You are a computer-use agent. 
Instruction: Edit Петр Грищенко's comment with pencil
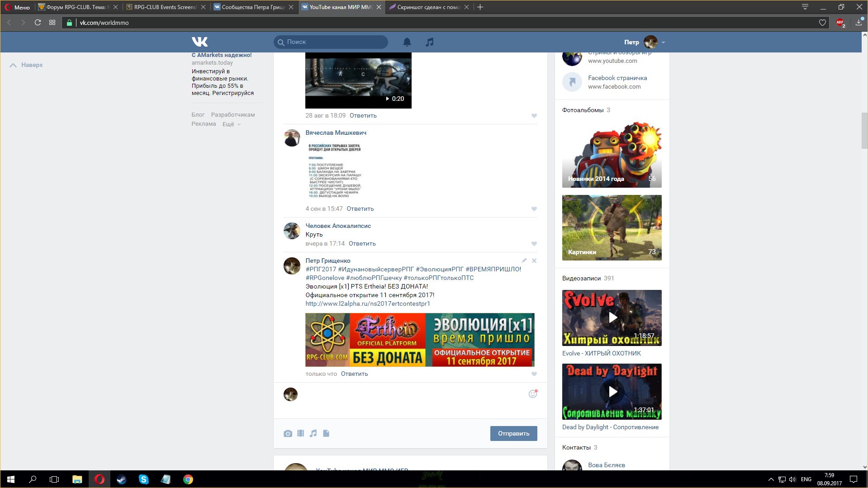(x=524, y=261)
